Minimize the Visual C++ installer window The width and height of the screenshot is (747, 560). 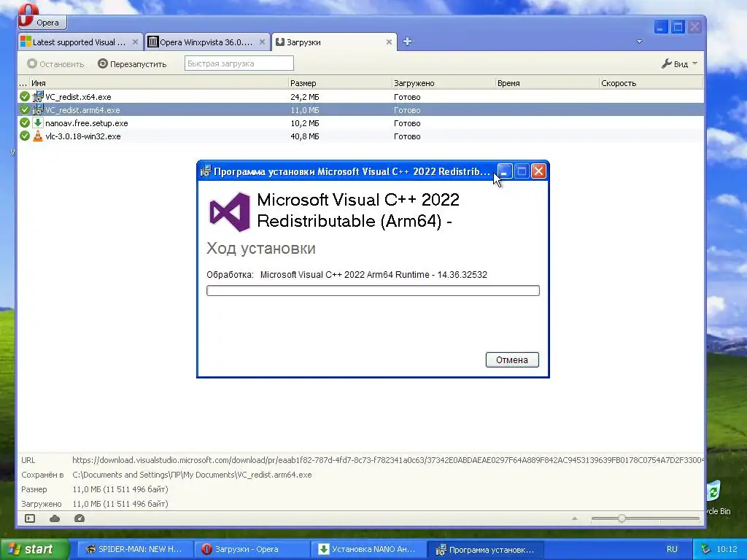[x=505, y=171]
